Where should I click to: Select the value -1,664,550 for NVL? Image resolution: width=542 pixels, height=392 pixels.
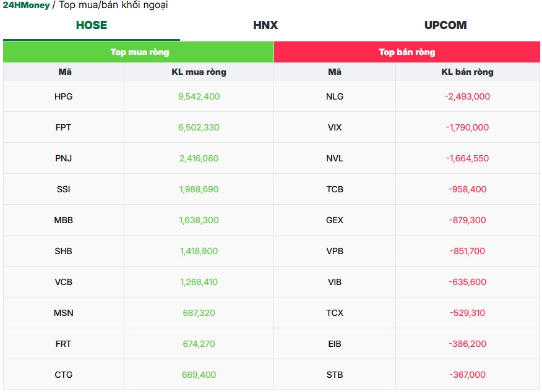click(467, 158)
